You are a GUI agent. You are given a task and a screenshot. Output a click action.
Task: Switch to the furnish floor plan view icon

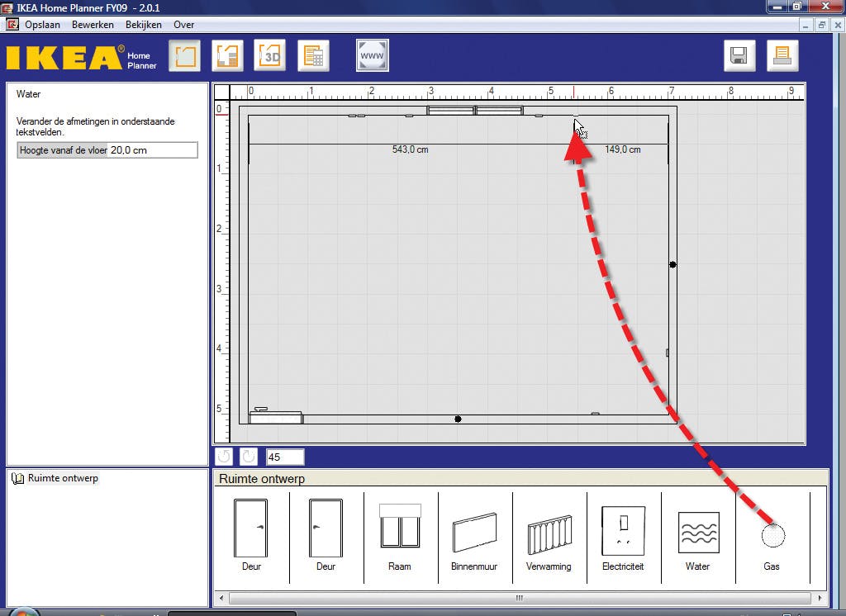click(227, 55)
